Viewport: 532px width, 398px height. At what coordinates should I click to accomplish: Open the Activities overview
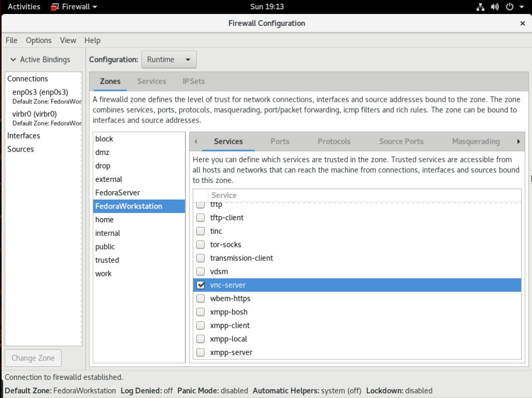click(24, 7)
